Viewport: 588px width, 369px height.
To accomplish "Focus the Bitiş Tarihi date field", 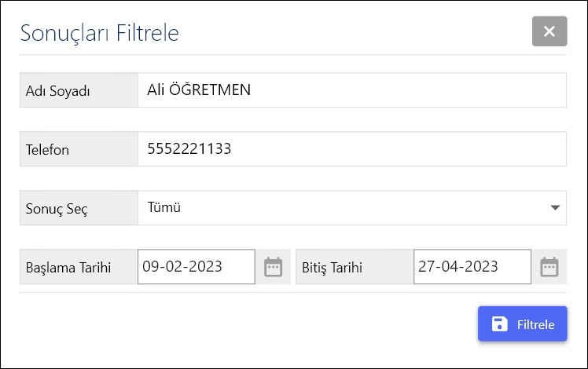I will (x=472, y=267).
